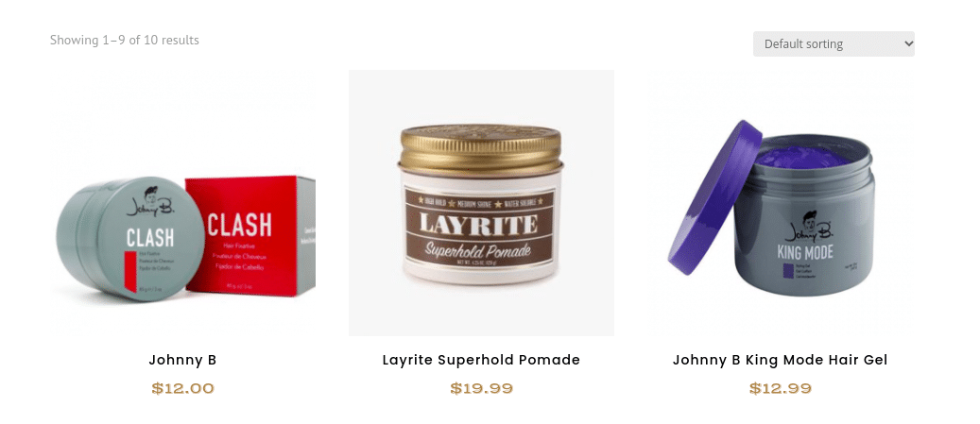
Task: Click Johnny B logo on King Mode jar
Action: point(807,228)
